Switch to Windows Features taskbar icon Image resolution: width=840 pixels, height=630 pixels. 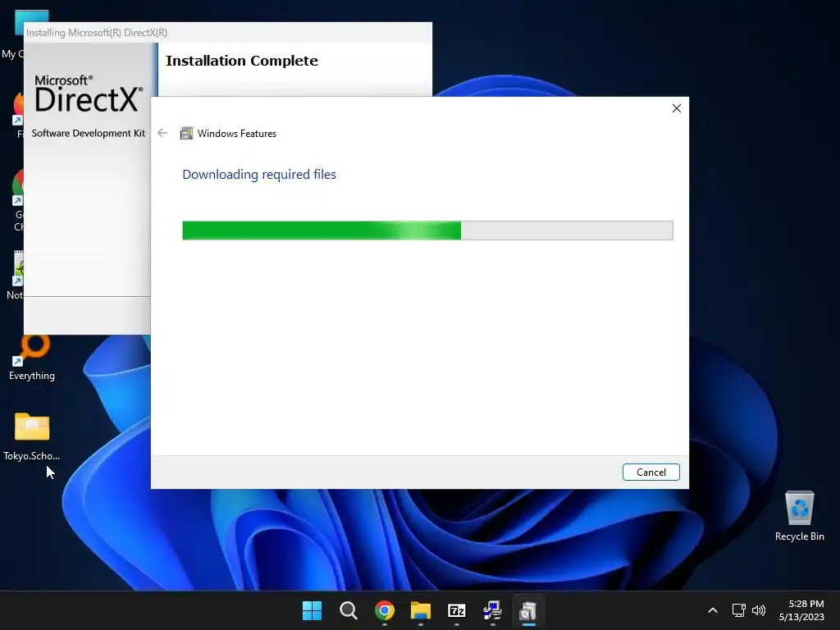point(528,610)
